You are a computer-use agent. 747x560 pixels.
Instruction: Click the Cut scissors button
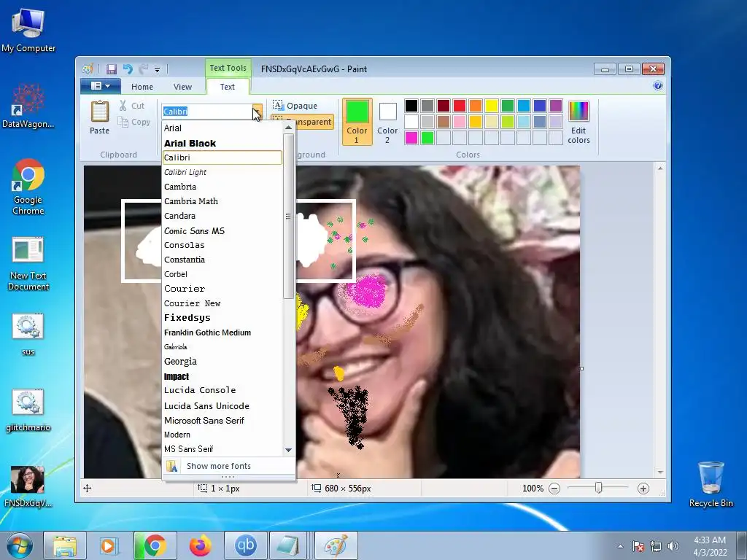131,106
